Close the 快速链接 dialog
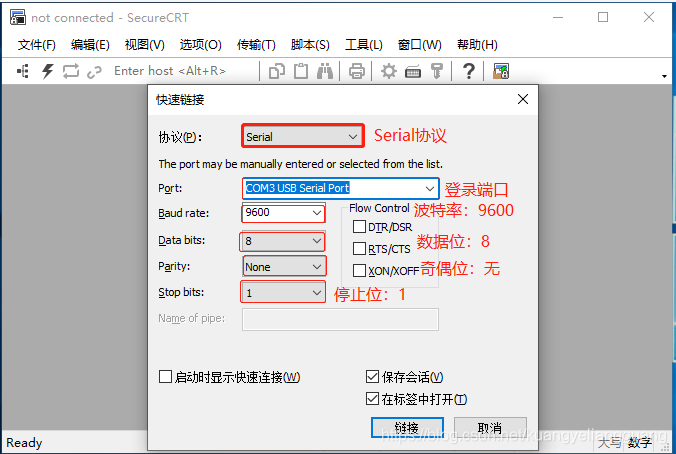Image resolution: width=676 pixels, height=454 pixels. [x=523, y=99]
